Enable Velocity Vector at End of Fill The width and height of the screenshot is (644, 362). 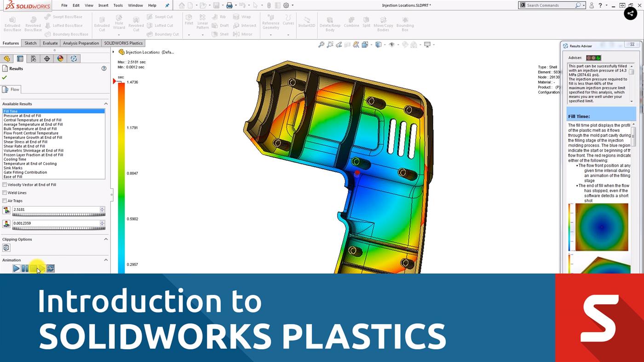(5, 184)
